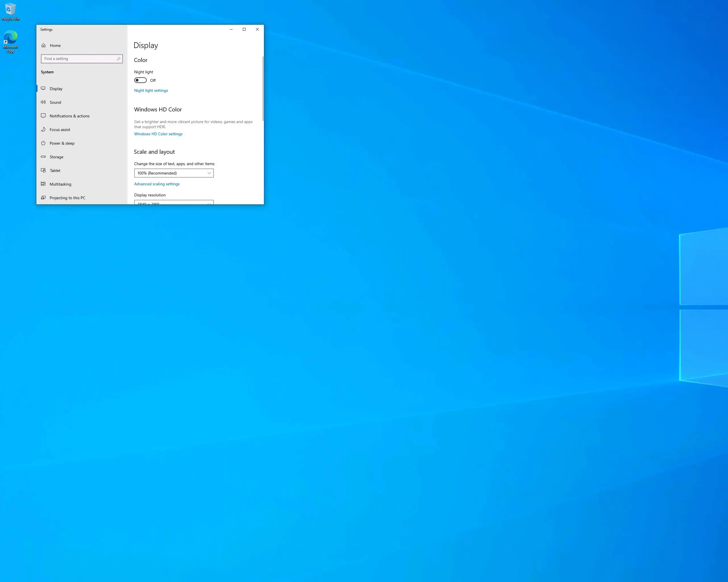Image resolution: width=728 pixels, height=582 pixels.
Task: Select Notifications & actions menu item
Action: point(70,116)
